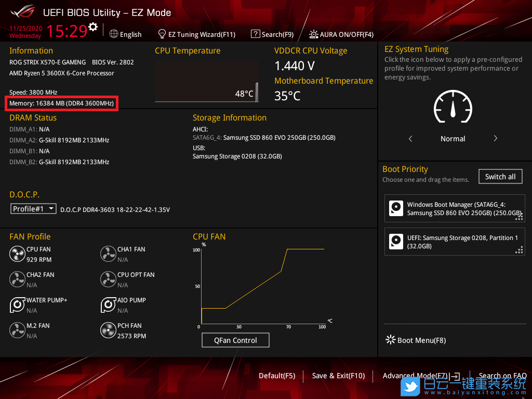
Task: Open Search (F9)
Action: click(272, 34)
